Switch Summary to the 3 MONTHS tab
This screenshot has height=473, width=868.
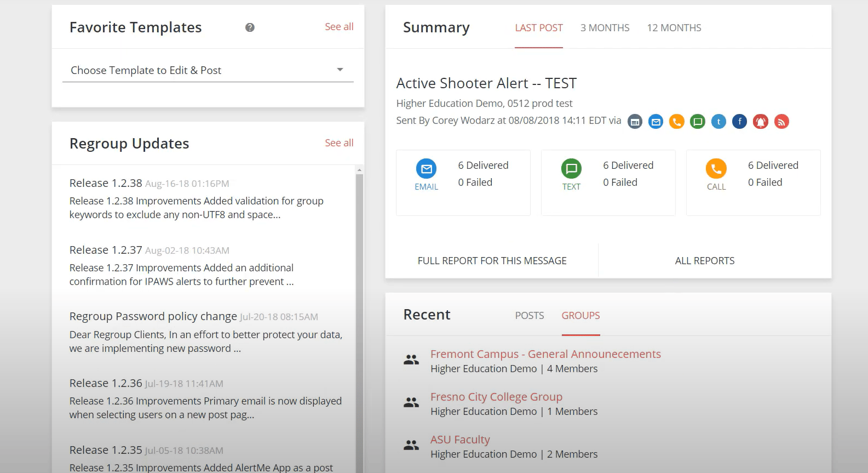coord(605,28)
